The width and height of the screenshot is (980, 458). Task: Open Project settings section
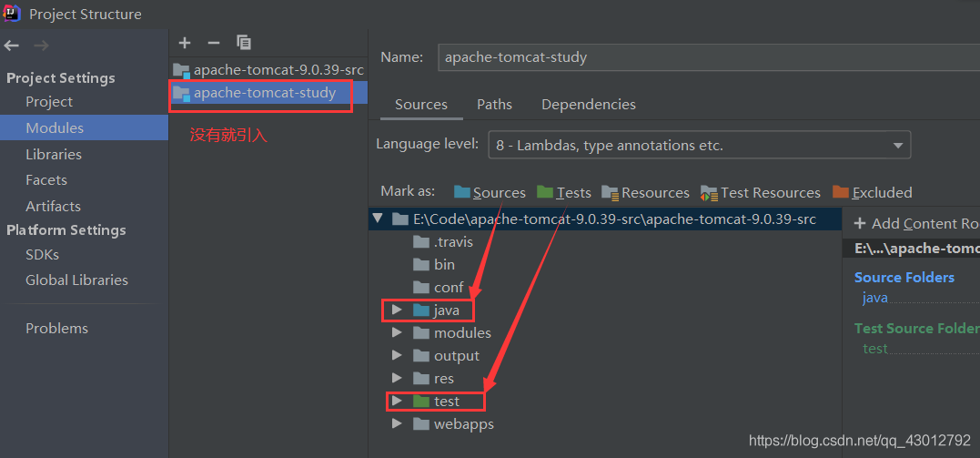coord(49,102)
